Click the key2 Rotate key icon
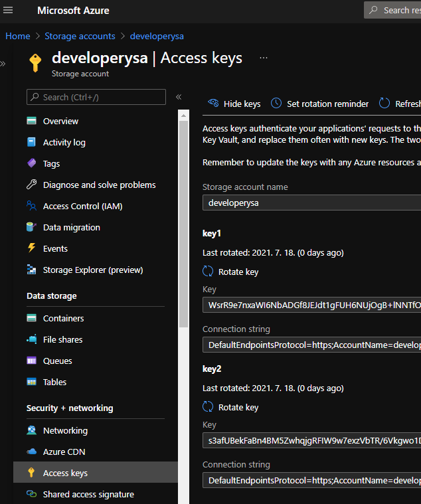 click(x=208, y=406)
